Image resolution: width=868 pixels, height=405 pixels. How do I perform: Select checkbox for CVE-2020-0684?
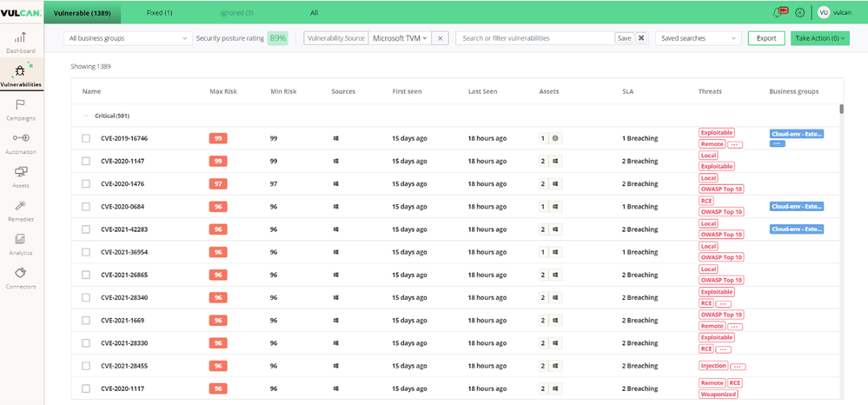point(86,207)
